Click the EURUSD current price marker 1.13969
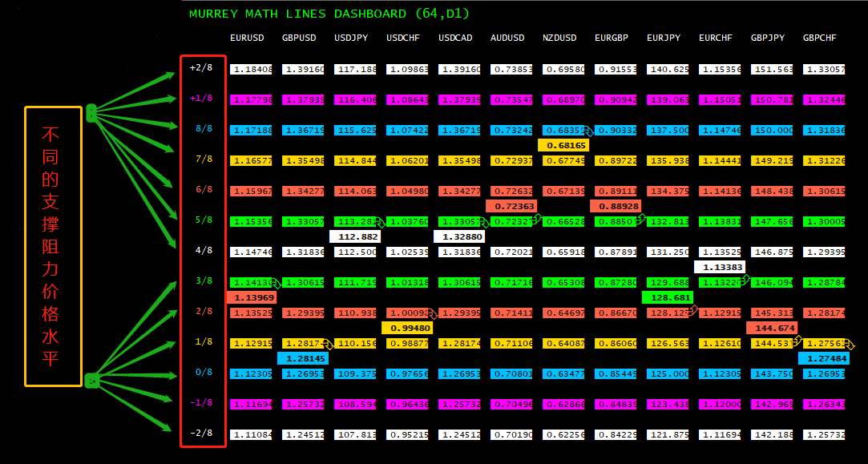868x464 pixels. click(x=250, y=297)
